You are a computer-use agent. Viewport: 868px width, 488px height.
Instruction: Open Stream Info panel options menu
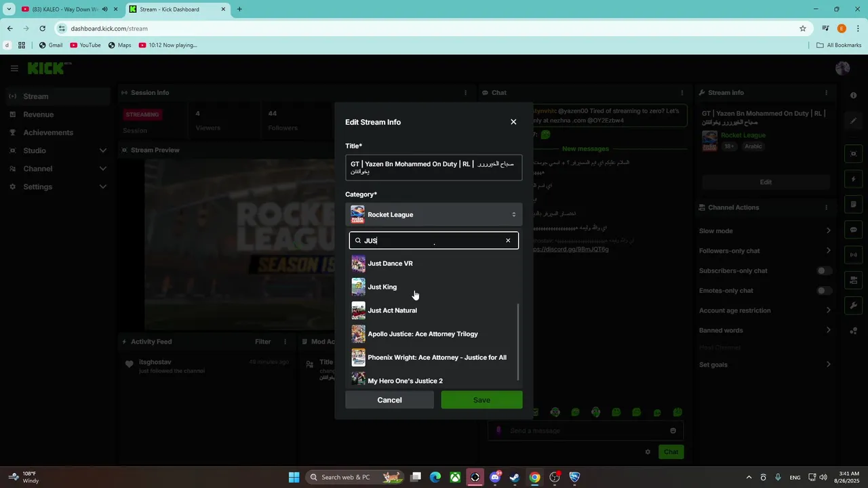(x=826, y=93)
